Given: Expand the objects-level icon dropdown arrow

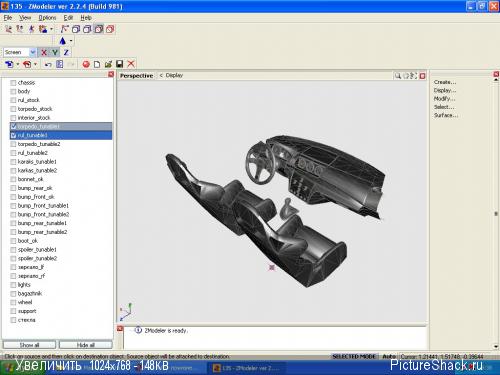Looking at the screenshot, I should (51, 29).
